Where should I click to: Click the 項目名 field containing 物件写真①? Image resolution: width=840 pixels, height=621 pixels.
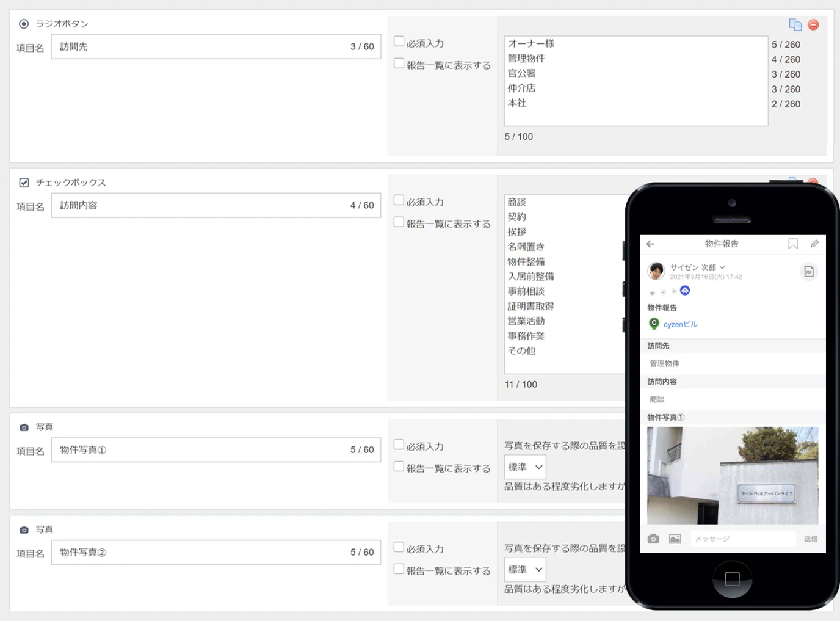[x=216, y=449]
